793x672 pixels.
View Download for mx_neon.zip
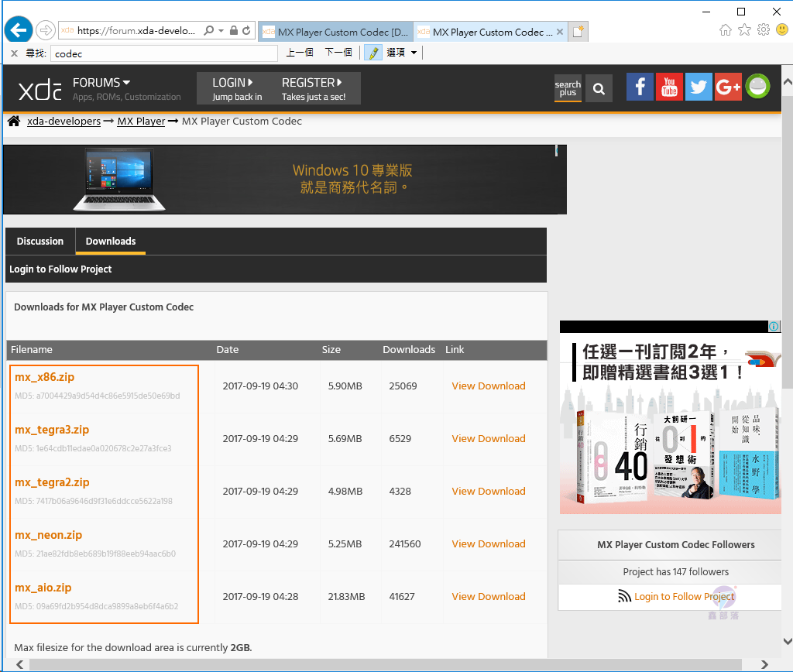click(489, 543)
